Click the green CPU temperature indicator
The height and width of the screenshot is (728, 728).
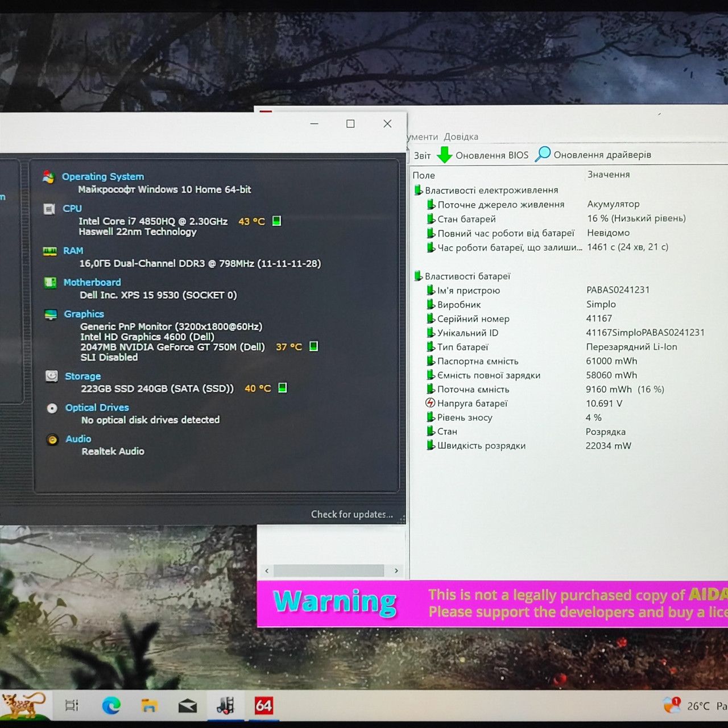pyautogui.click(x=277, y=221)
